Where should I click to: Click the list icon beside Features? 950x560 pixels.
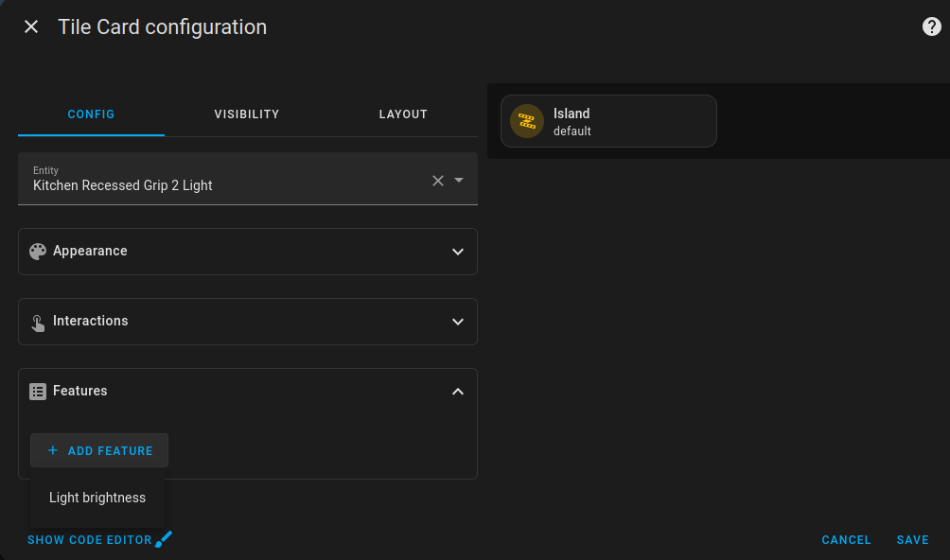37,391
